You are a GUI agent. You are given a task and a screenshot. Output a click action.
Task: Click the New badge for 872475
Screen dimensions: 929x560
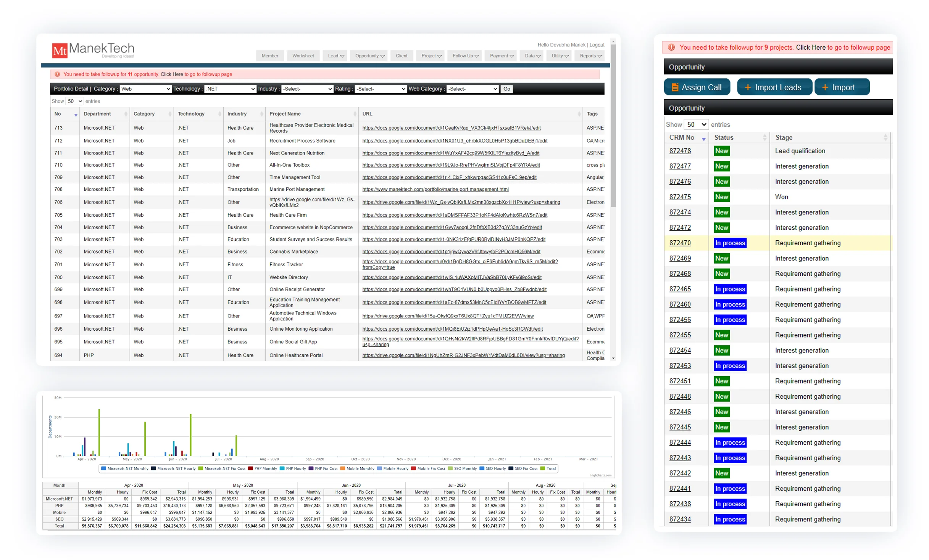pyautogui.click(x=722, y=197)
